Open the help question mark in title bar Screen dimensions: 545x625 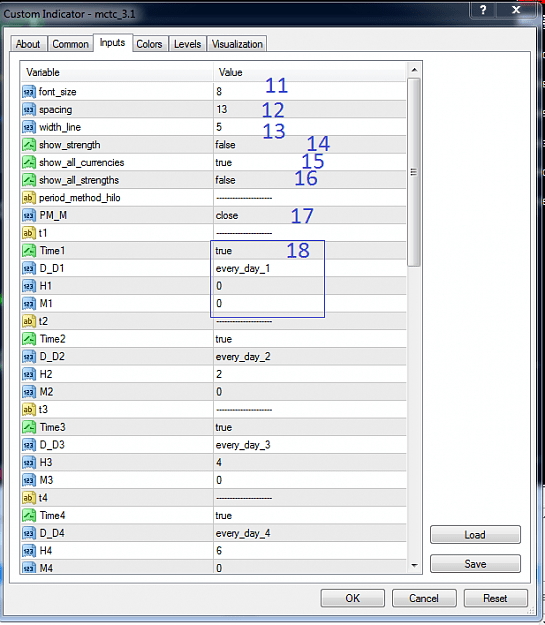click(x=483, y=10)
